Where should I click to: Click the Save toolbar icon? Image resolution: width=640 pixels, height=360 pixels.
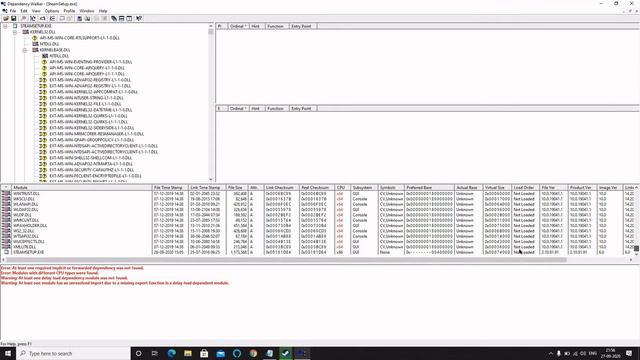point(13,18)
